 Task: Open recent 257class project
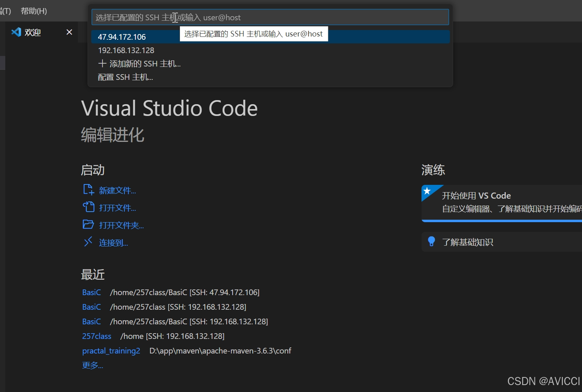(x=96, y=336)
